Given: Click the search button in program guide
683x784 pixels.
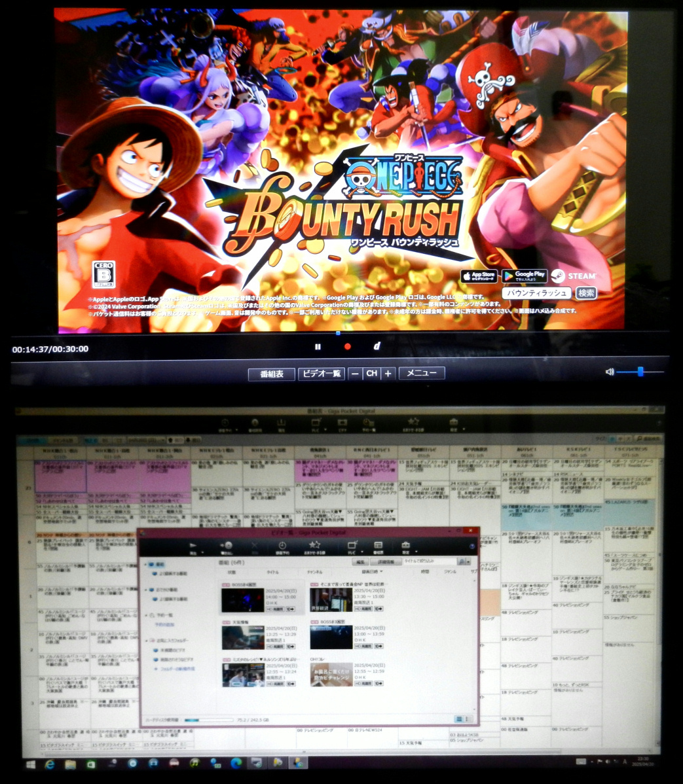Looking at the screenshot, I should [x=648, y=440].
